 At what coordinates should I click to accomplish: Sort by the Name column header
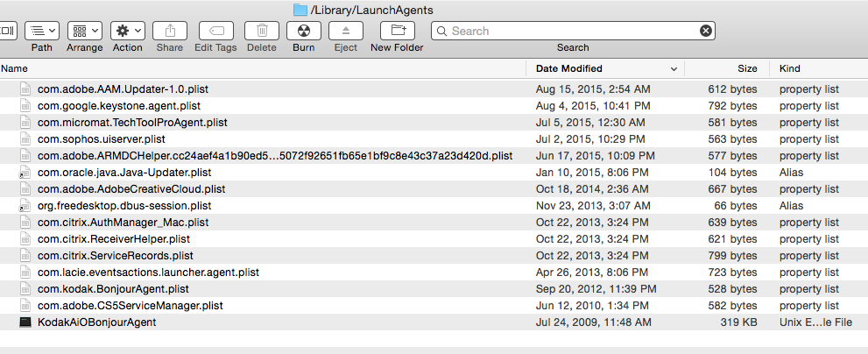(14, 68)
